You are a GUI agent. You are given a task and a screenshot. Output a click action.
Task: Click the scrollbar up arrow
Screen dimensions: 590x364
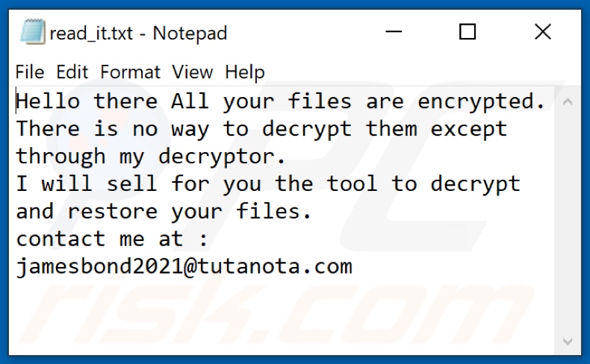tap(568, 100)
